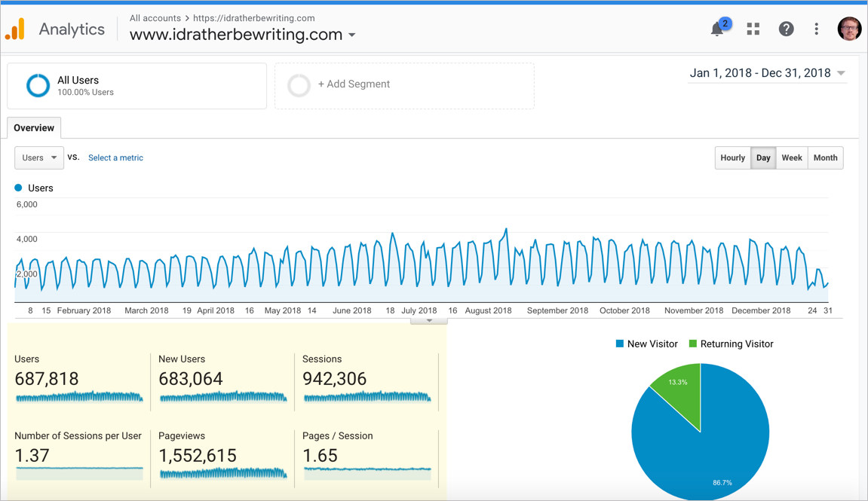Open the Users metric dropdown
Image resolution: width=868 pixels, height=501 pixels.
[x=39, y=157]
